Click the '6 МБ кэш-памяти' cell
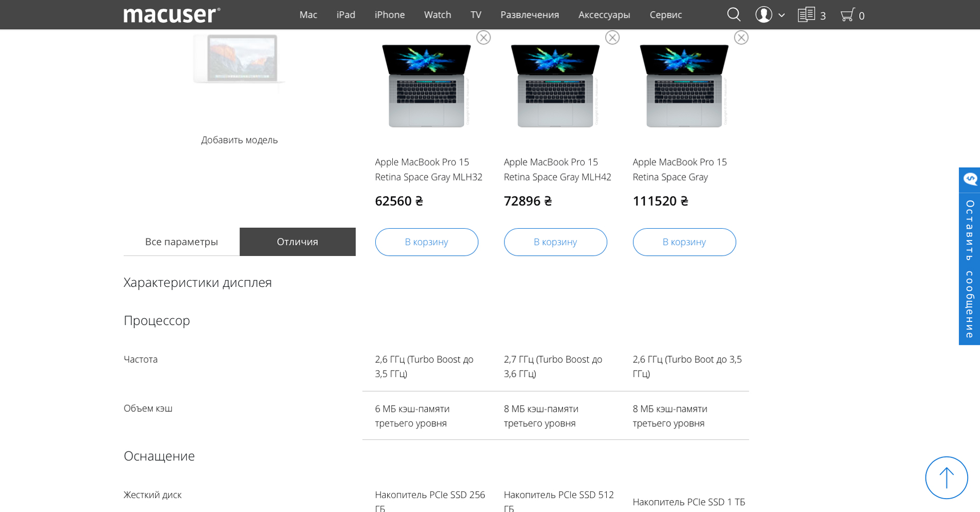 (412, 416)
